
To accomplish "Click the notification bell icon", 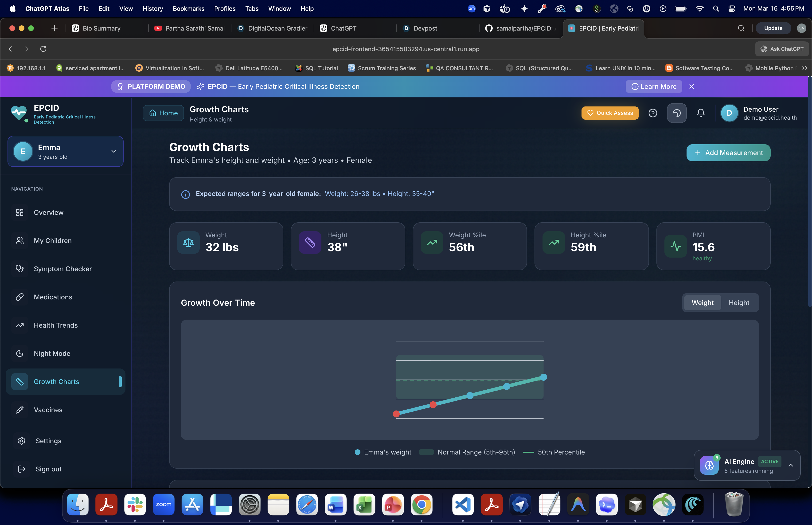I will 701,113.
